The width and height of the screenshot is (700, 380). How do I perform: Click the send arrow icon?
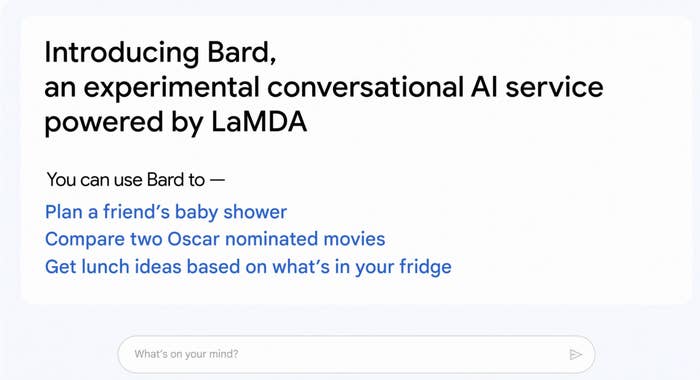point(575,355)
